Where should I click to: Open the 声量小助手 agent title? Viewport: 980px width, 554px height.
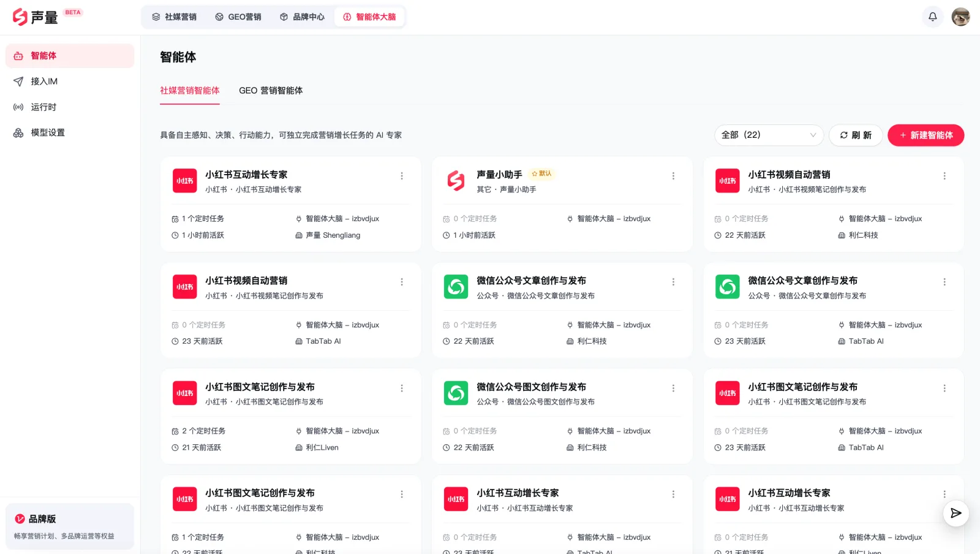499,175
